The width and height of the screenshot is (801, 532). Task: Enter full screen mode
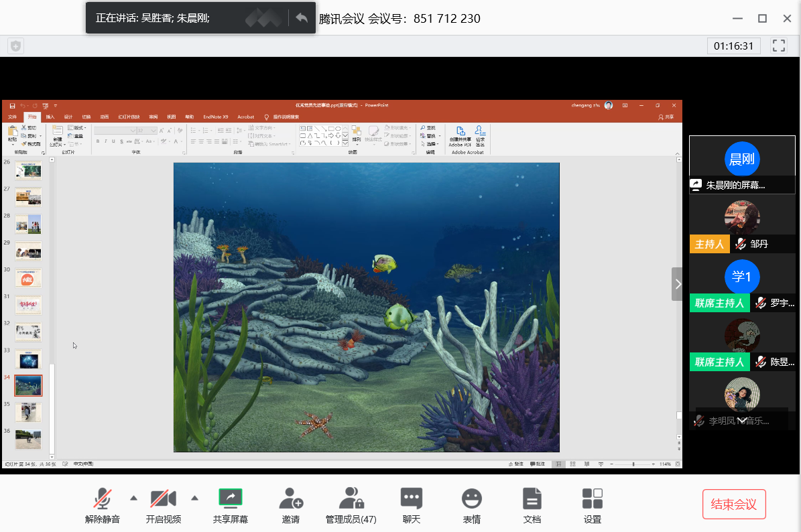click(x=779, y=46)
